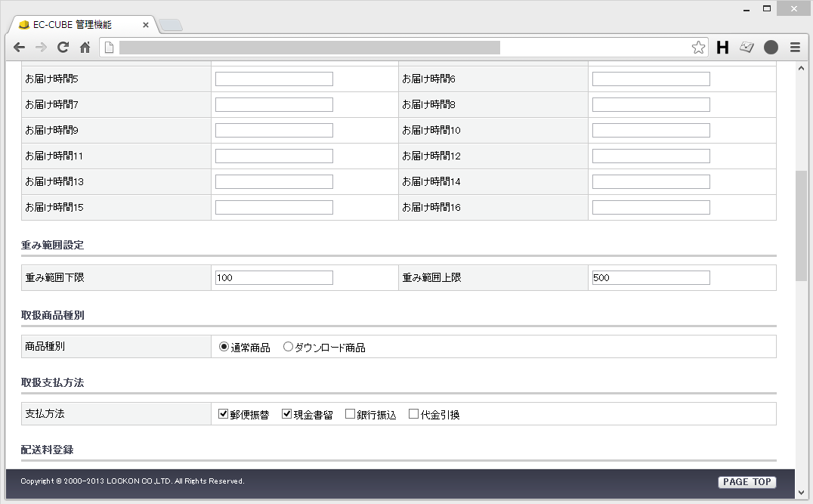Screen dimensions: 813x504
Task: Focus the お届け時間12 input field
Action: click(x=651, y=156)
